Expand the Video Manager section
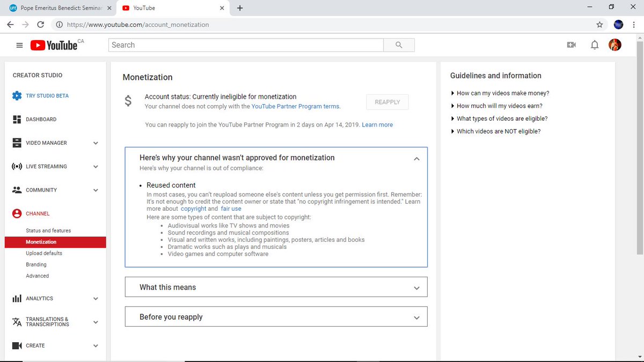This screenshot has height=362, width=644. (96, 143)
